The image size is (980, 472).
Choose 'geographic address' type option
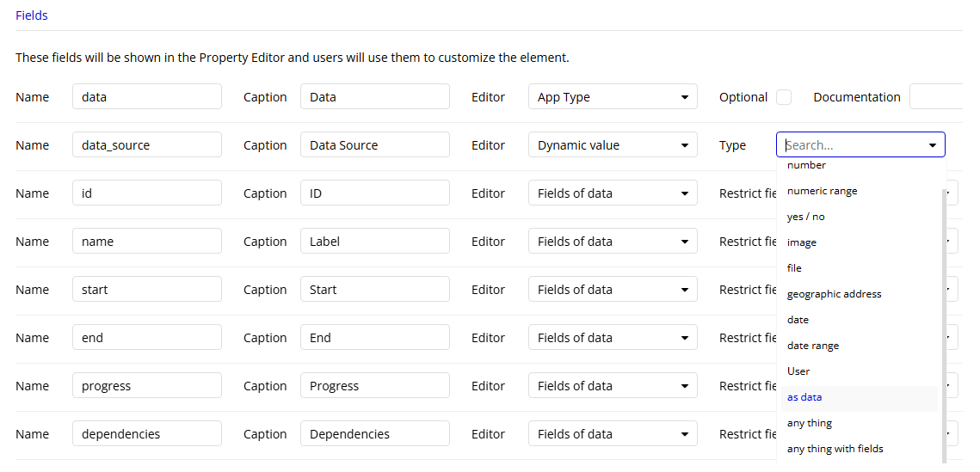point(834,294)
